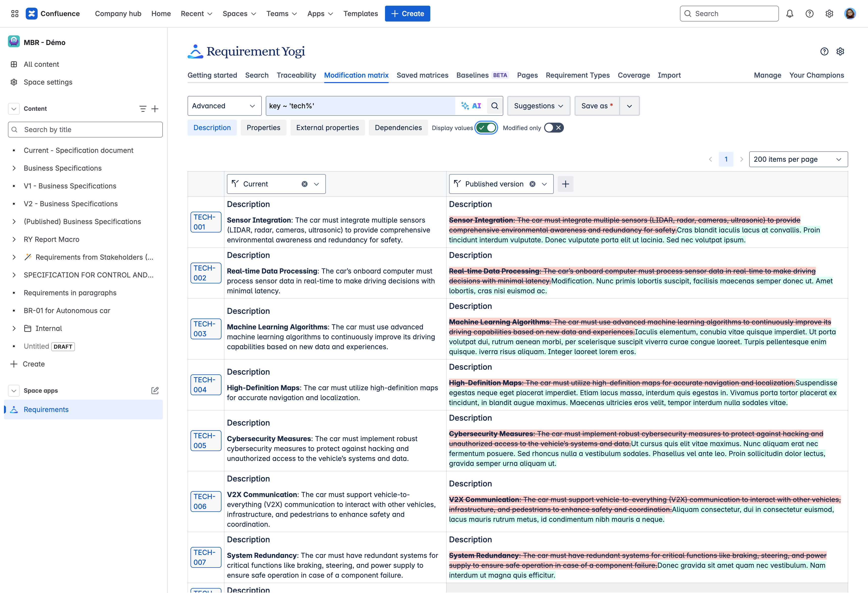The image size is (868, 593).
Task: Click the Requirement Yogi settings gear
Action: pos(840,51)
